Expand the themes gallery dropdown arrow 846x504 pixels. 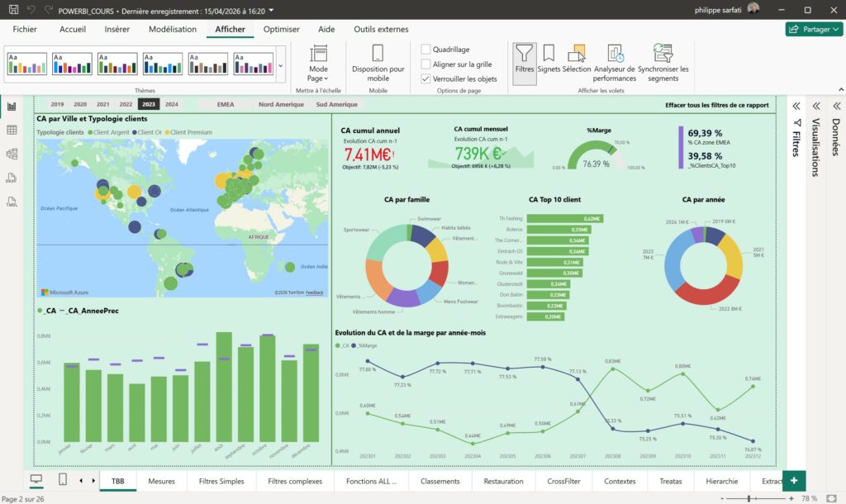click(281, 66)
